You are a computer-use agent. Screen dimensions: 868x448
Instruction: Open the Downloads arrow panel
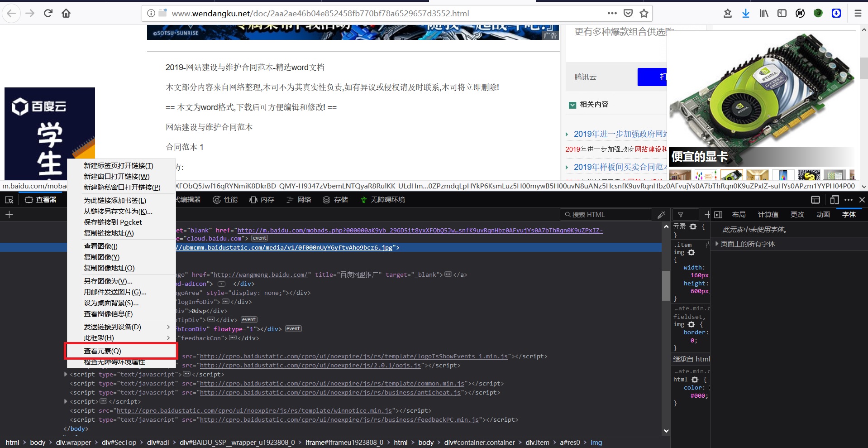point(745,13)
